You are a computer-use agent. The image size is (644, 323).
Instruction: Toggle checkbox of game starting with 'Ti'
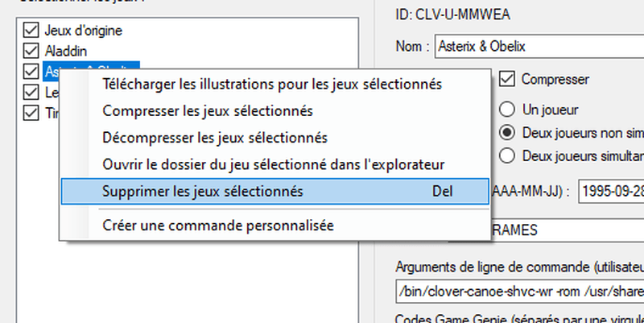coord(31,112)
